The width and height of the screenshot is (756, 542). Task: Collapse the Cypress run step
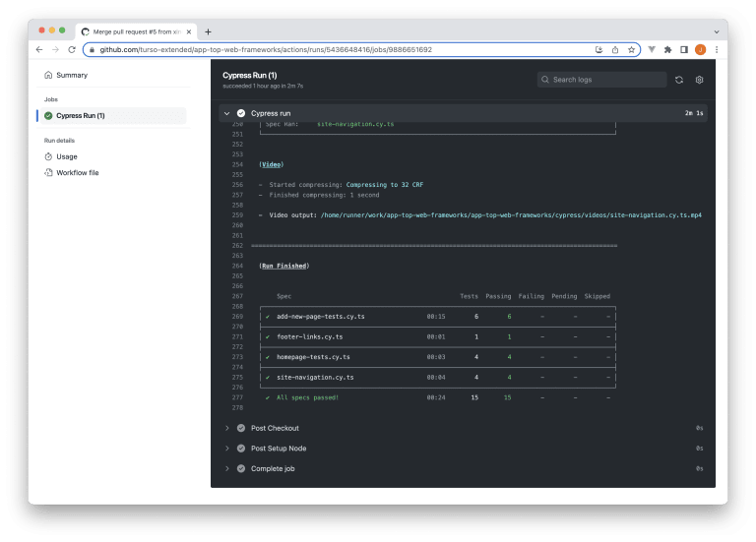[x=227, y=113]
